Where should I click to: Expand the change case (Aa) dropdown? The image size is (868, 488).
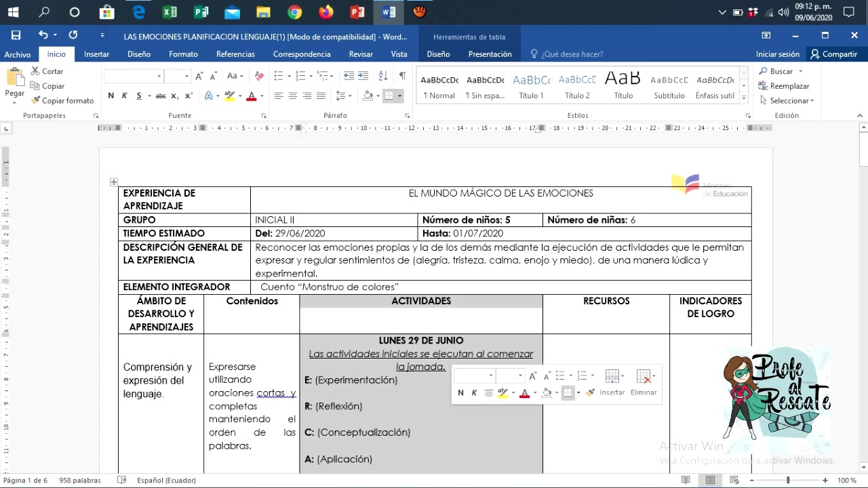241,76
